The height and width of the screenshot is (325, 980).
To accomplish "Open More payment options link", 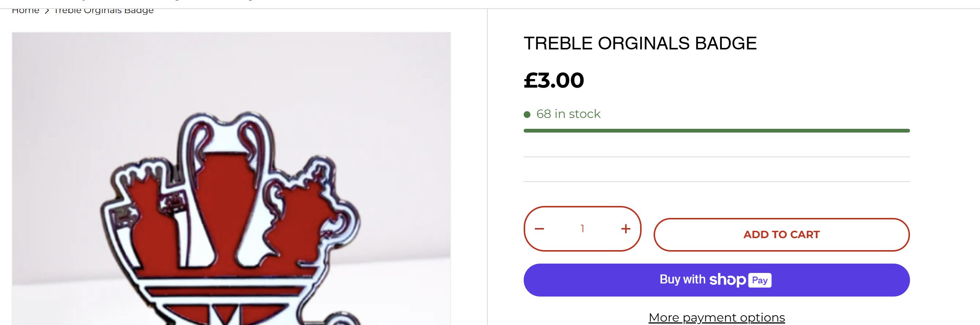I will point(716,318).
